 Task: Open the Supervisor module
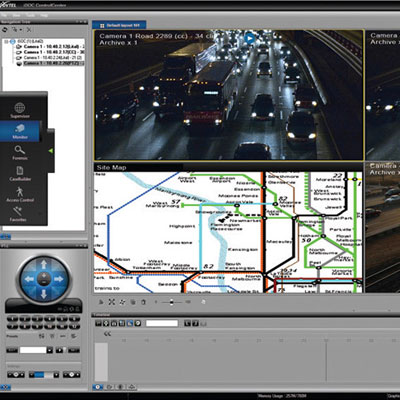(x=20, y=110)
